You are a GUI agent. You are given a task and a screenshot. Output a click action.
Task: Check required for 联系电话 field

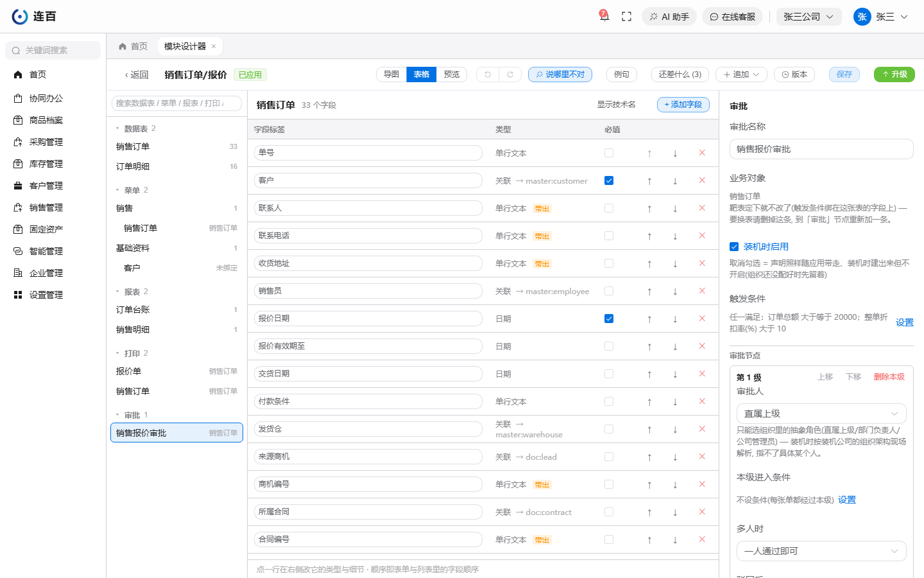click(x=609, y=236)
